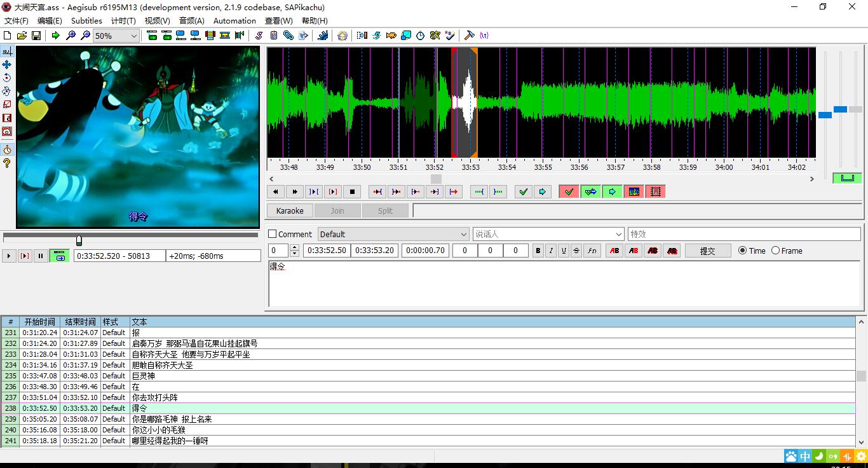The width and height of the screenshot is (868, 468).
Task: Click the audio horizontal zoom slider
Action: pyautogui.click(x=825, y=114)
